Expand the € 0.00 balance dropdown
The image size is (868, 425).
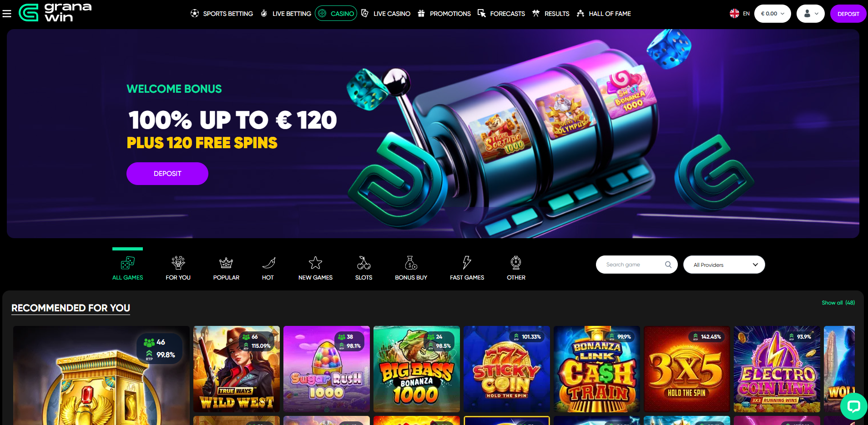pos(772,14)
